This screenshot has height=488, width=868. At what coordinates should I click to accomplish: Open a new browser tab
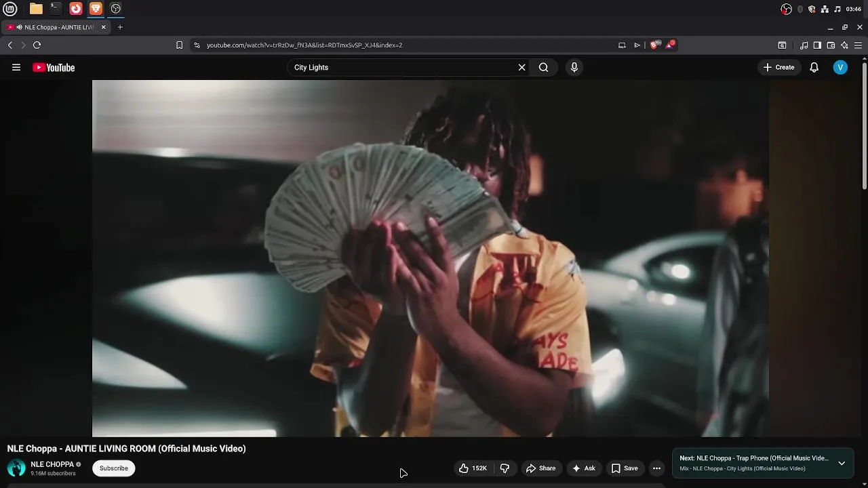pyautogui.click(x=120, y=27)
